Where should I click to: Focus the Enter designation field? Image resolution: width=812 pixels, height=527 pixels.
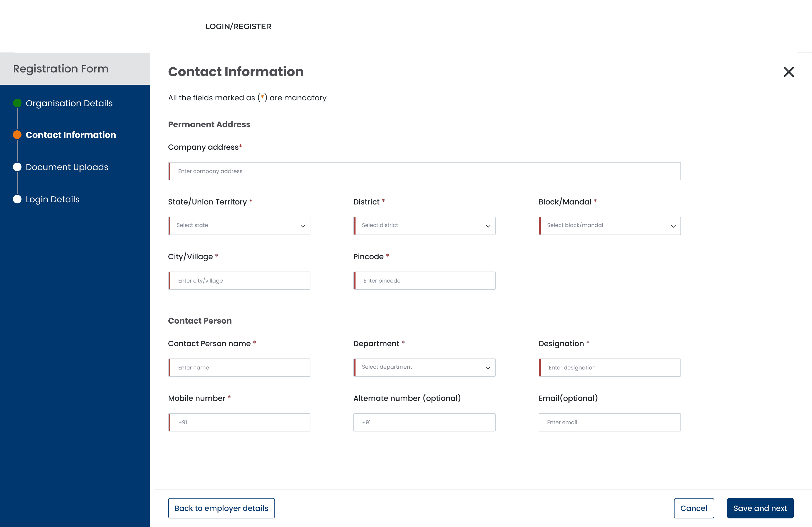click(610, 367)
